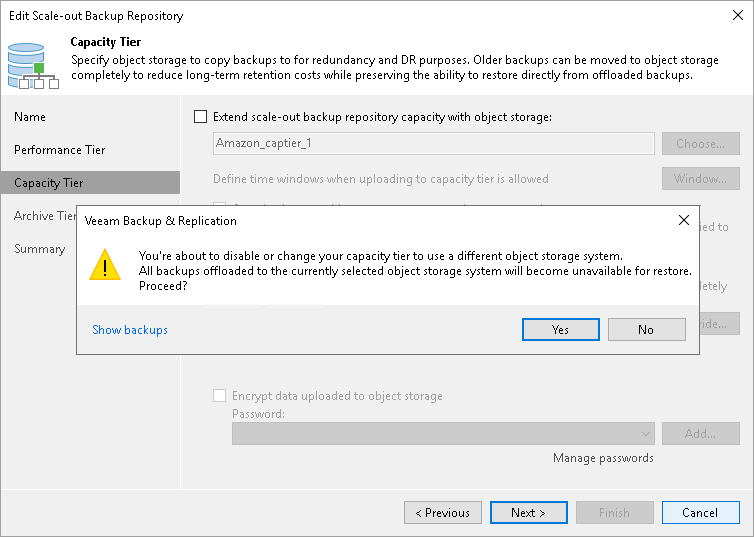Open the Window... time settings button
The width and height of the screenshot is (754, 537).
700,179
